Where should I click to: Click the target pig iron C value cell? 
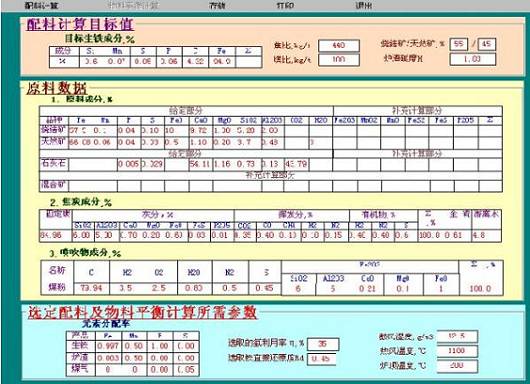(x=195, y=62)
